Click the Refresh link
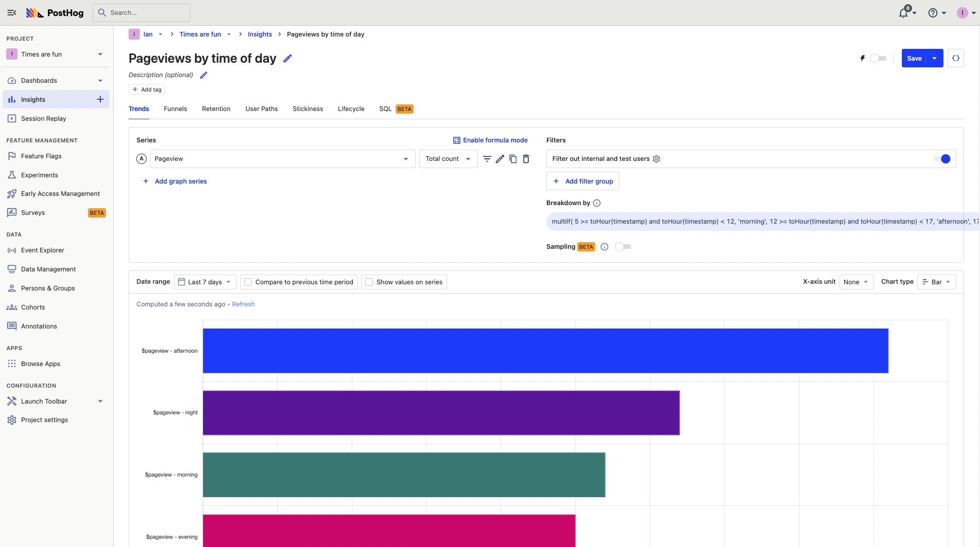Viewport: 980px width, 547px height. point(243,304)
